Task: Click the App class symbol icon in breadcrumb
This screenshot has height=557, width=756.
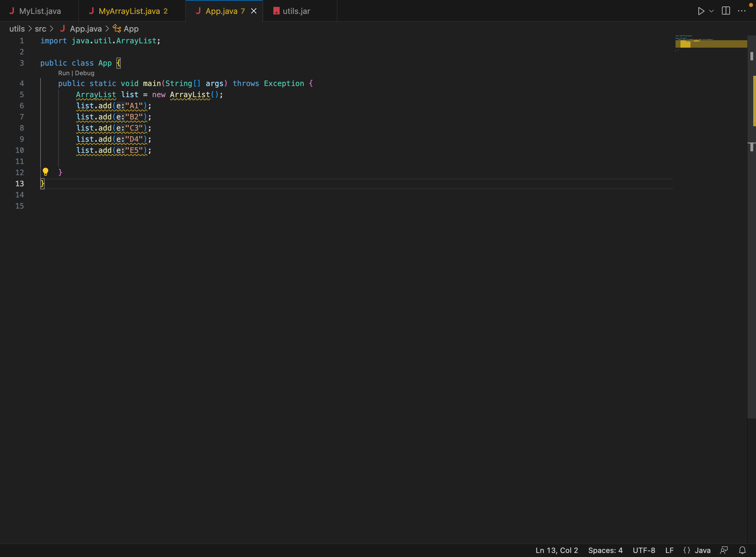Action: [x=117, y=29]
